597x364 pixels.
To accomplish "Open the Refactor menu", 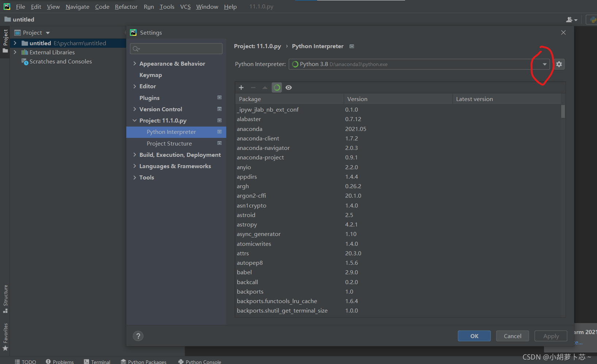I will [126, 7].
